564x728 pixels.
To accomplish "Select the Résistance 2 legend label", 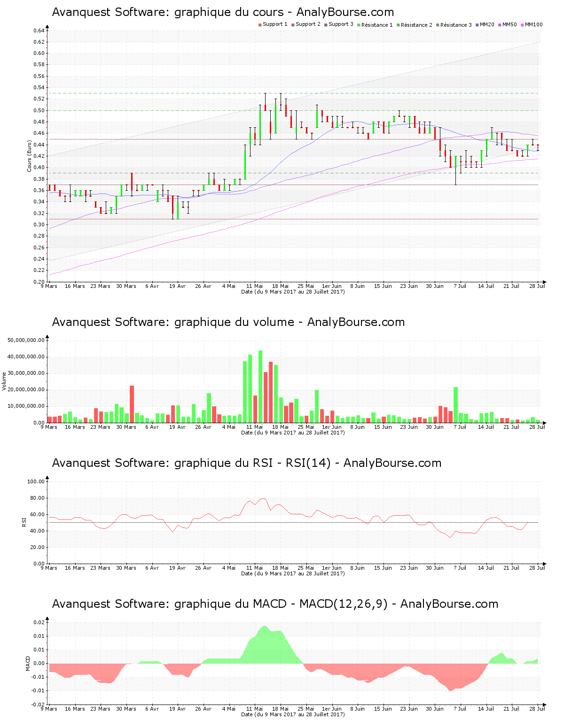I will (416, 25).
